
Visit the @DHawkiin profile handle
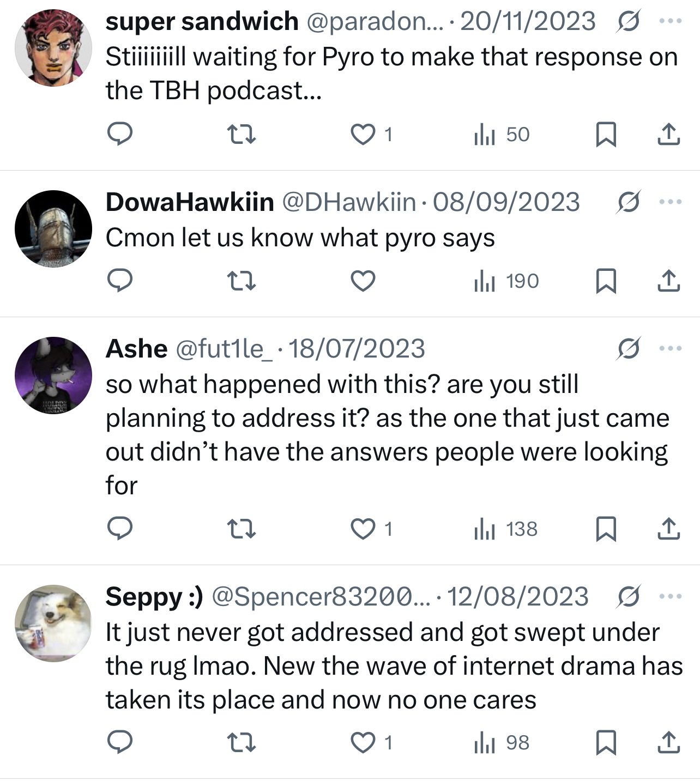pos(349,202)
